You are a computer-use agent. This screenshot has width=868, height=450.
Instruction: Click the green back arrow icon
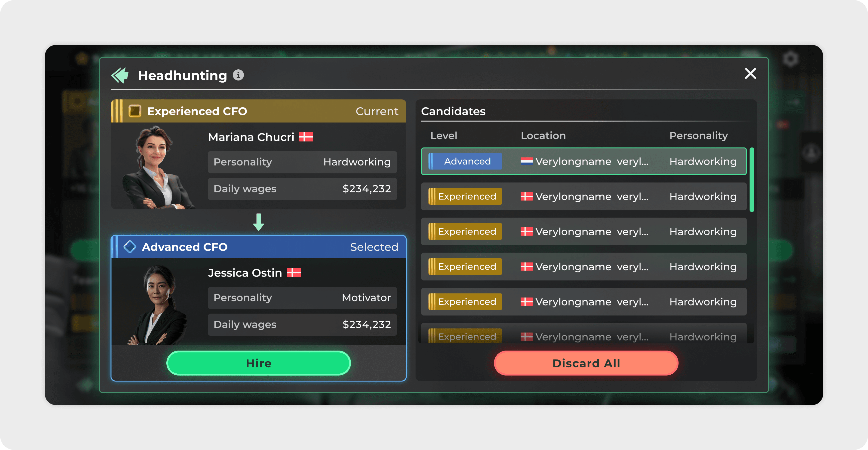click(120, 75)
